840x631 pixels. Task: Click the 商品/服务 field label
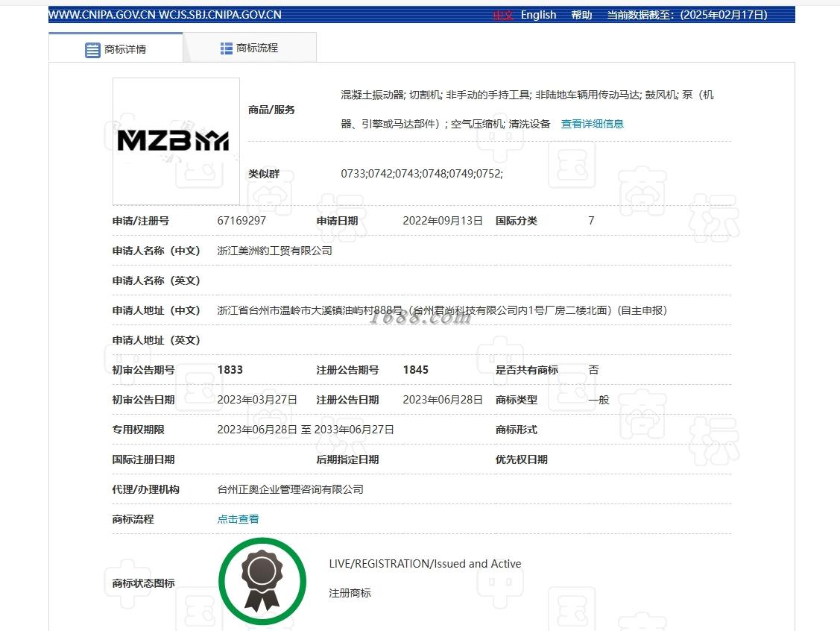tap(271, 110)
